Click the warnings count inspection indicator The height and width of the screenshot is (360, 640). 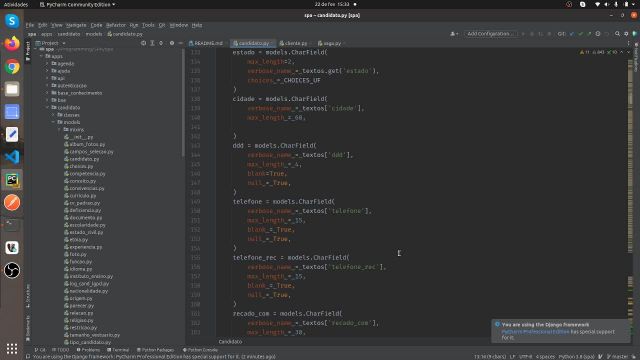[584, 52]
